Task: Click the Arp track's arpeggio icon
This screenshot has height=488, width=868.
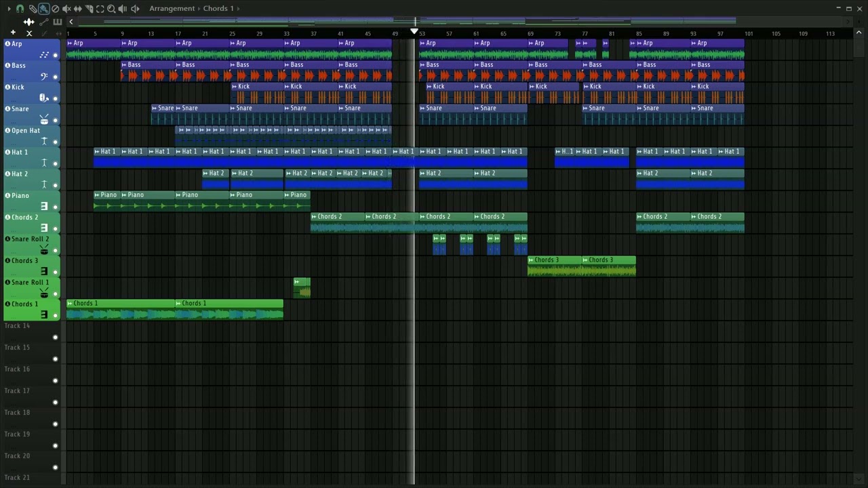Action: tap(45, 55)
